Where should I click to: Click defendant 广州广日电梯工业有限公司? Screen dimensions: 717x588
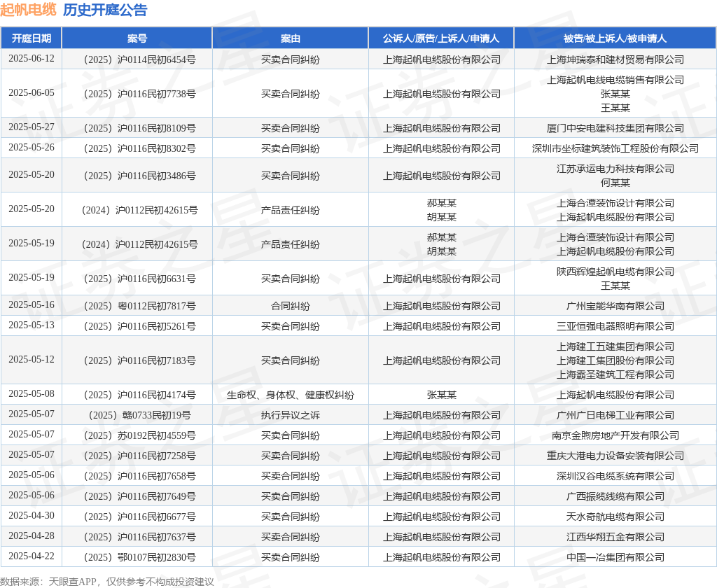tap(615, 414)
